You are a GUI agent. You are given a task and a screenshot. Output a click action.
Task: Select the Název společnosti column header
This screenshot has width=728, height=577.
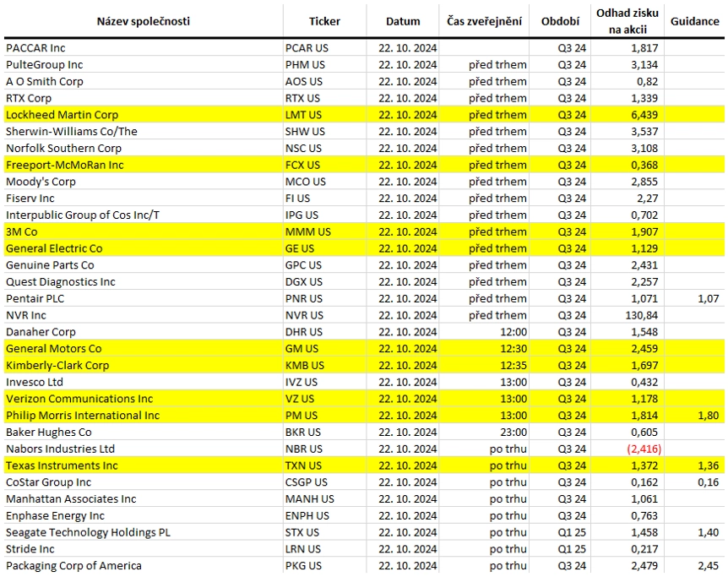point(143,21)
